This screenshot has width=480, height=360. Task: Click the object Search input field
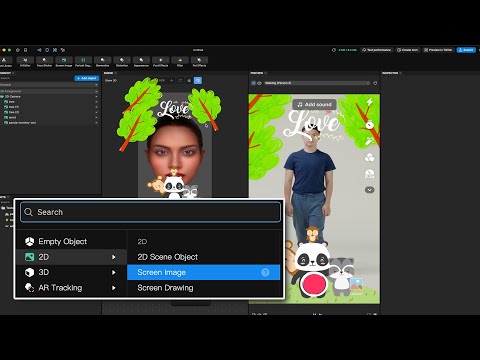[151, 212]
